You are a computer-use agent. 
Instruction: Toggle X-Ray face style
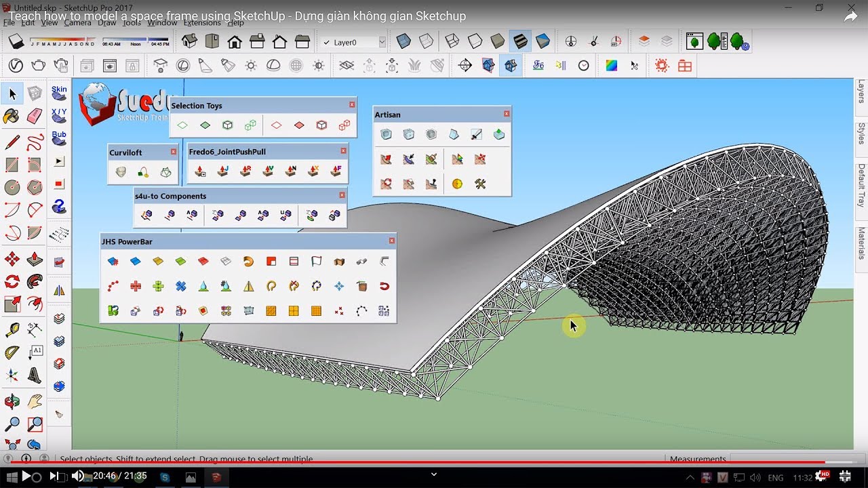point(403,41)
